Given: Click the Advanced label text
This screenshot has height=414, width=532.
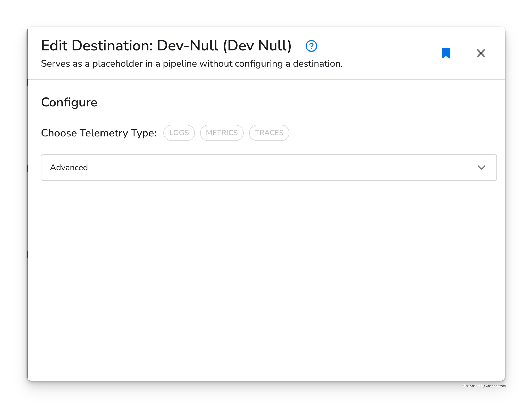Looking at the screenshot, I should (69, 167).
